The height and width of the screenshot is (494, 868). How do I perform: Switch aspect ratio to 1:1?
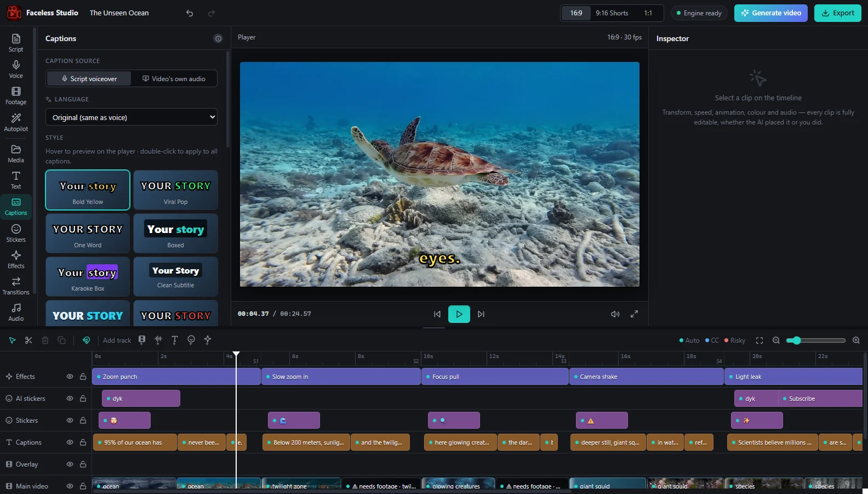[x=648, y=13]
